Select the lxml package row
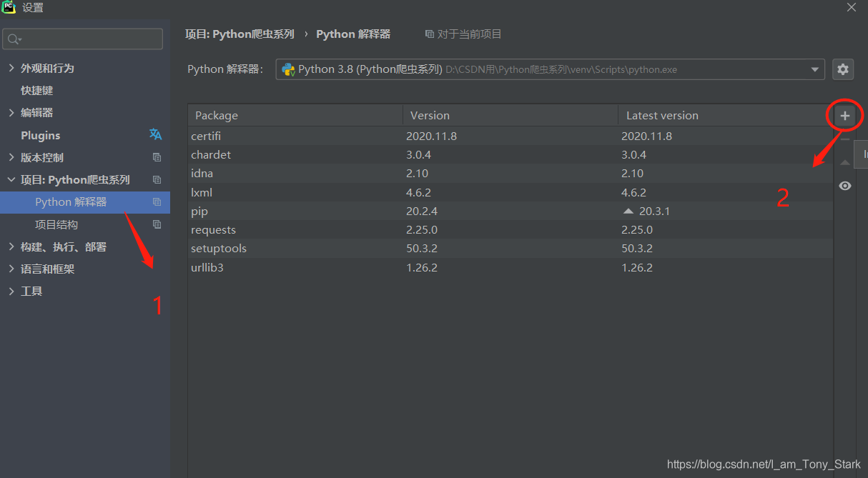Image resolution: width=868 pixels, height=478 pixels. coord(511,192)
